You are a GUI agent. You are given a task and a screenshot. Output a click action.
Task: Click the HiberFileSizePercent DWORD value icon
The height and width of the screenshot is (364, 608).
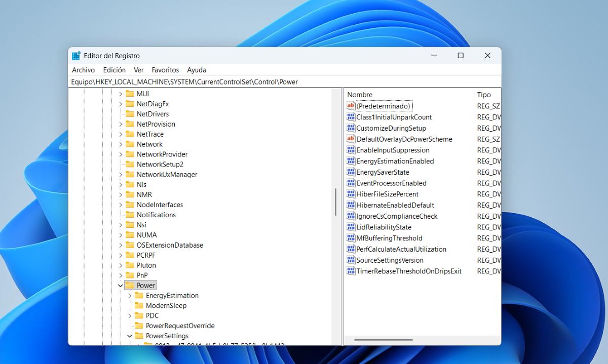tap(351, 194)
